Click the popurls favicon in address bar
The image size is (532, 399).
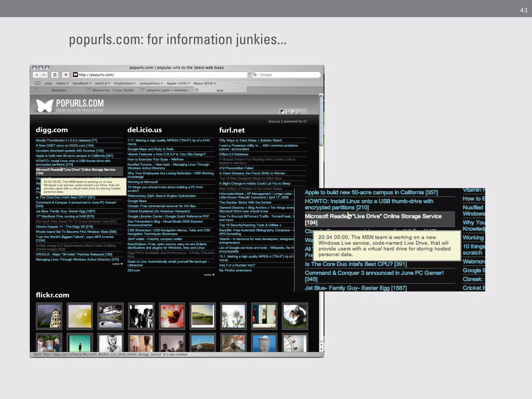[75, 75]
